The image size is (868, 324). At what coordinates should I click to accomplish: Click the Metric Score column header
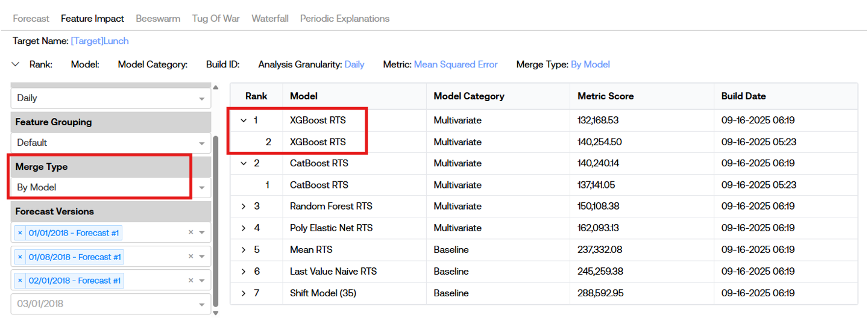click(x=605, y=96)
